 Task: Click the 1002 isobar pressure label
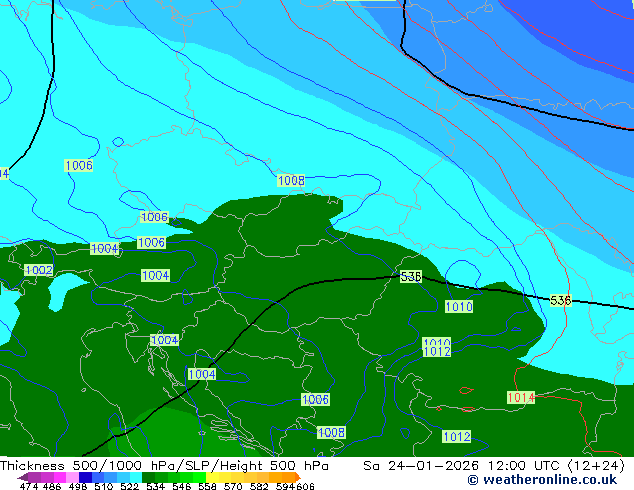tap(39, 270)
